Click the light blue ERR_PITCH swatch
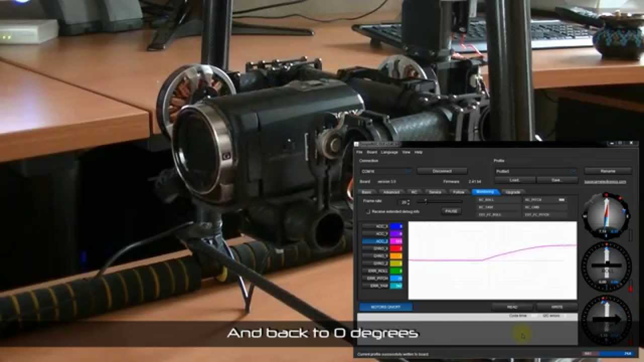 396,278
